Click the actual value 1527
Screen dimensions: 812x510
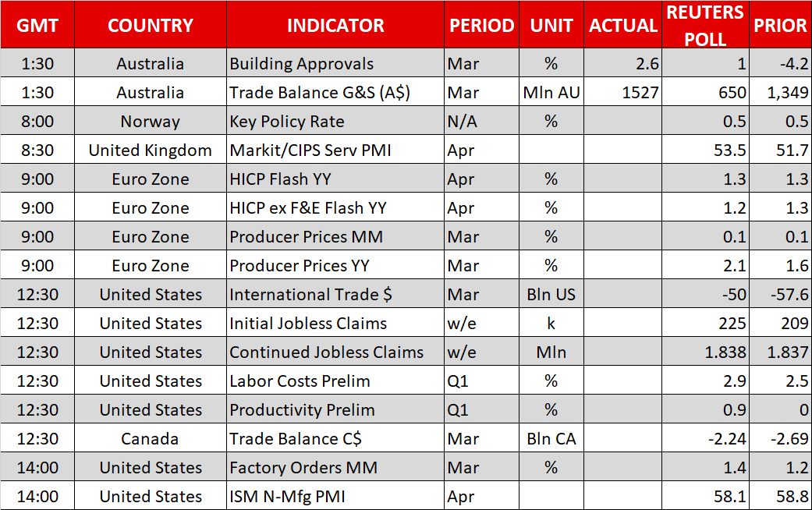[640, 93]
